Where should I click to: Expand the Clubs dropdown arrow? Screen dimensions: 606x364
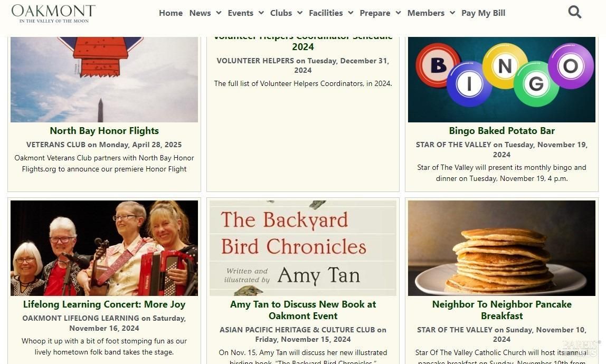300,13
